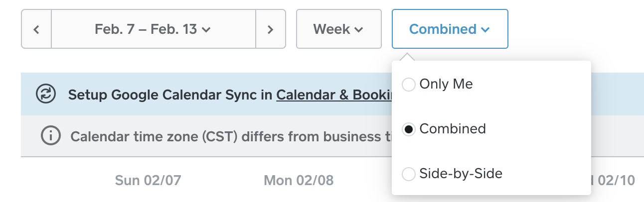644x202 pixels.
Task: Choose the Only Me menu label
Action: (446, 84)
